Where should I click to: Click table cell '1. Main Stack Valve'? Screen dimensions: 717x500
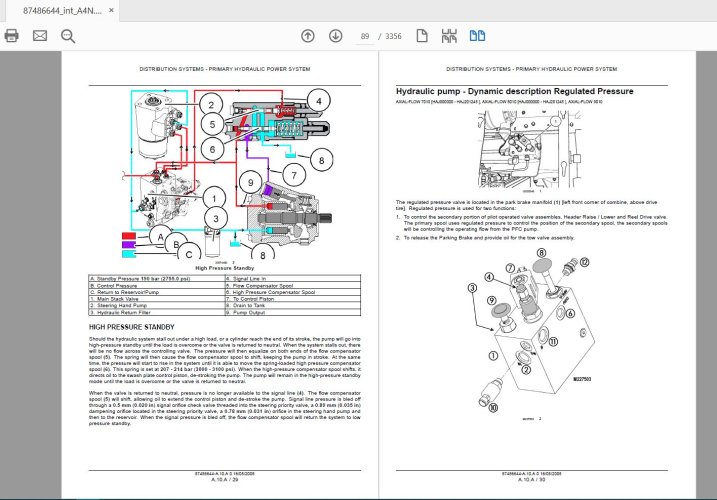(156, 299)
